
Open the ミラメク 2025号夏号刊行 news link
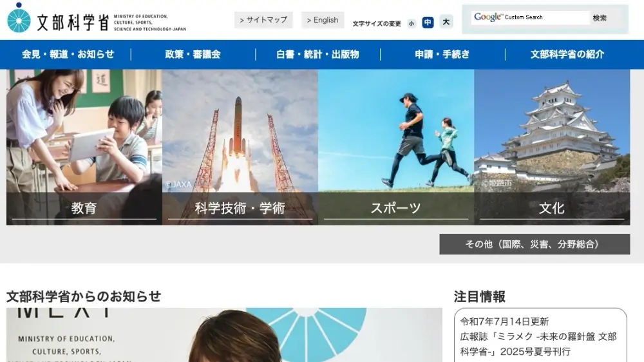coord(538,344)
